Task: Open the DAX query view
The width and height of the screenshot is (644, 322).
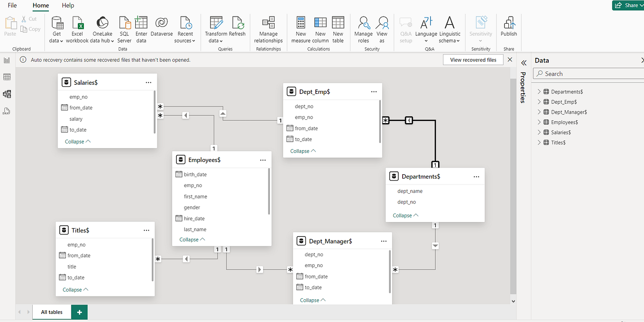Action: [7, 111]
